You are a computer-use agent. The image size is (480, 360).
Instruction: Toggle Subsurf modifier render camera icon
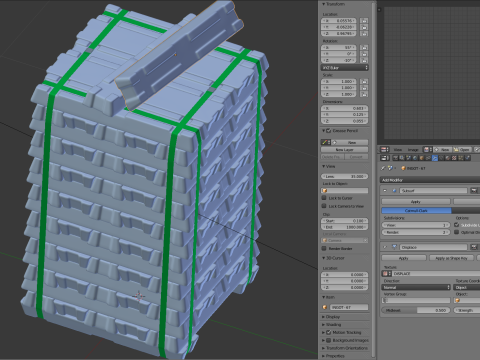(474, 191)
